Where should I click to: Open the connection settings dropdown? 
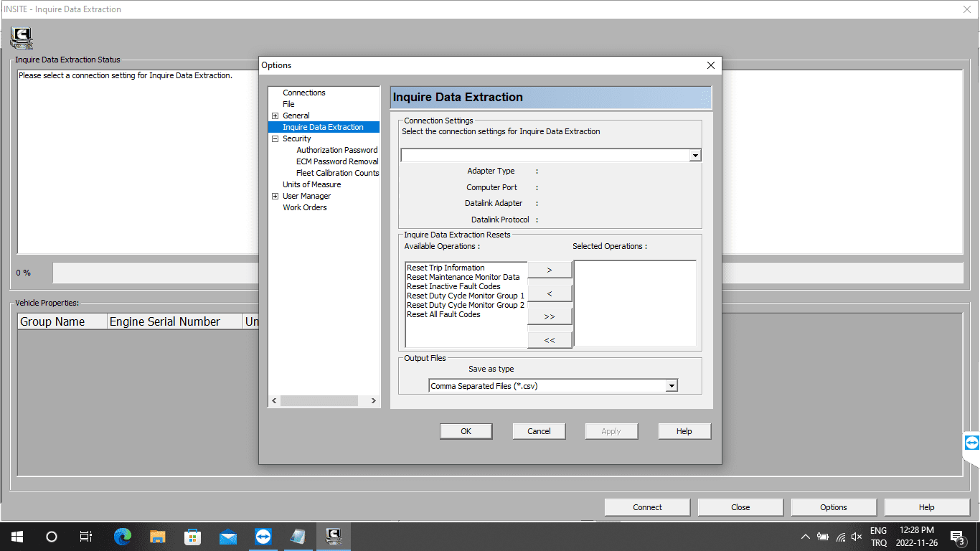coord(694,156)
